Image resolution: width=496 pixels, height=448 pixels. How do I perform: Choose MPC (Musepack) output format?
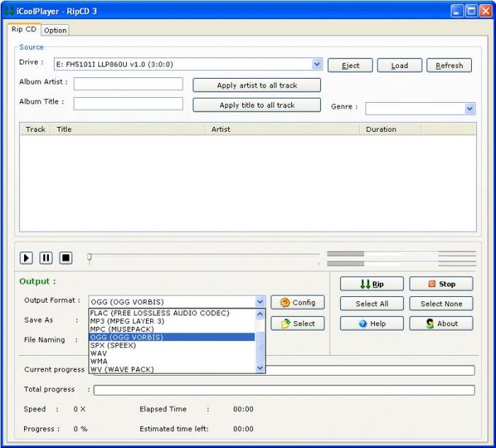coord(171,329)
